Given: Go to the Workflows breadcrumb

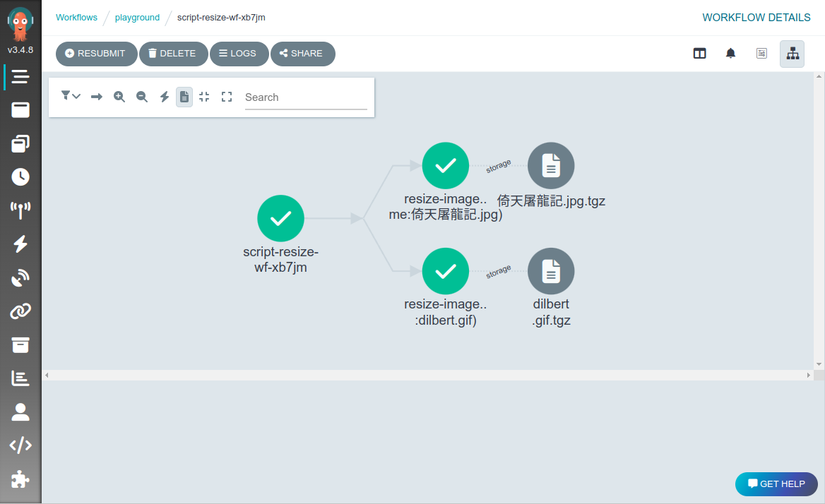Looking at the screenshot, I should point(77,18).
